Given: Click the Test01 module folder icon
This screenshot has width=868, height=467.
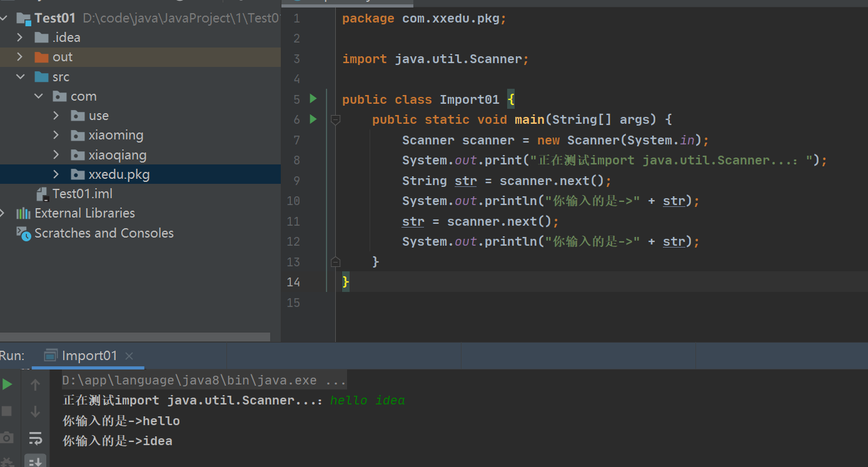Looking at the screenshot, I should coord(24,18).
